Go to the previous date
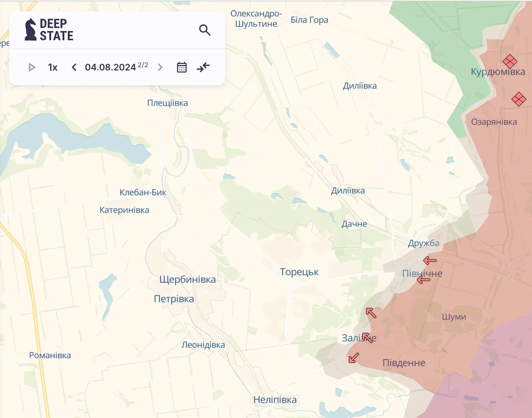This screenshot has width=532, height=418. pos(74,67)
